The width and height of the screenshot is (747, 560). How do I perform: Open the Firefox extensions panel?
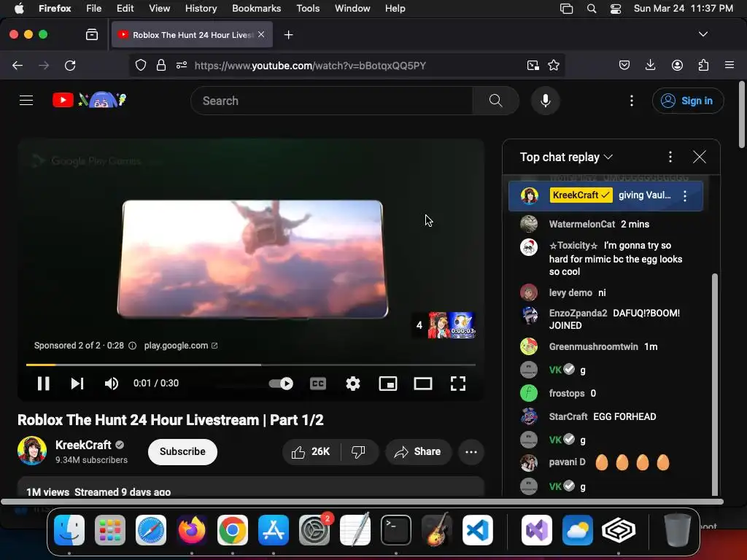point(703,65)
